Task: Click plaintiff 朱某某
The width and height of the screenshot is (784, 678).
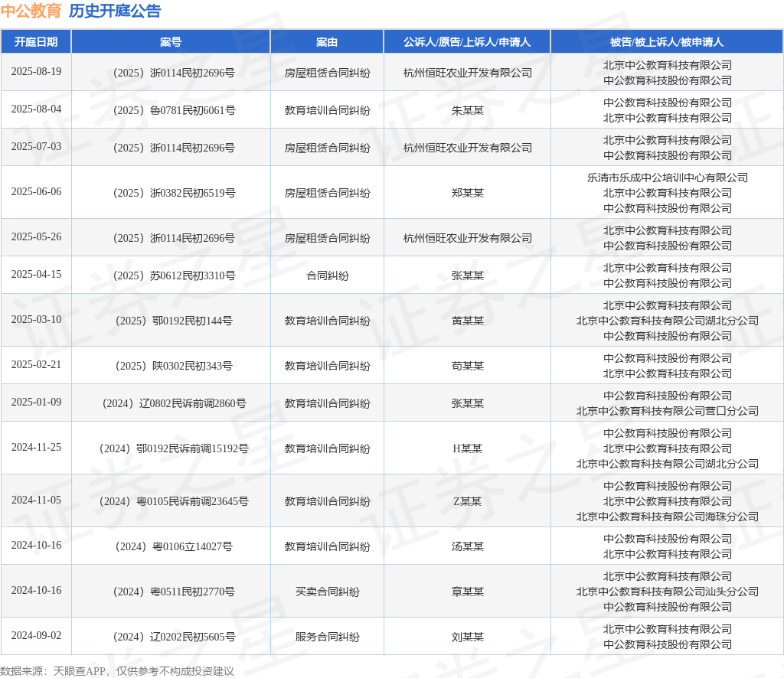Action: pyautogui.click(x=468, y=110)
